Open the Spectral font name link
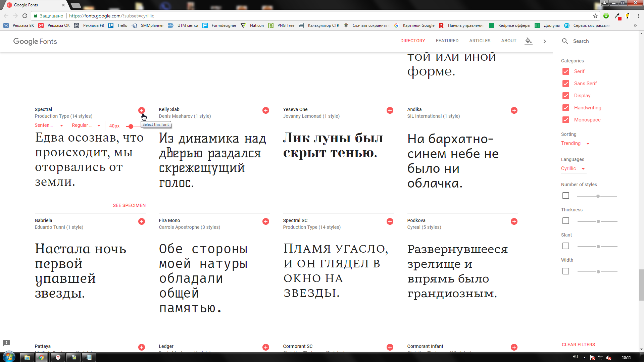The image size is (644, 362). [x=43, y=109]
